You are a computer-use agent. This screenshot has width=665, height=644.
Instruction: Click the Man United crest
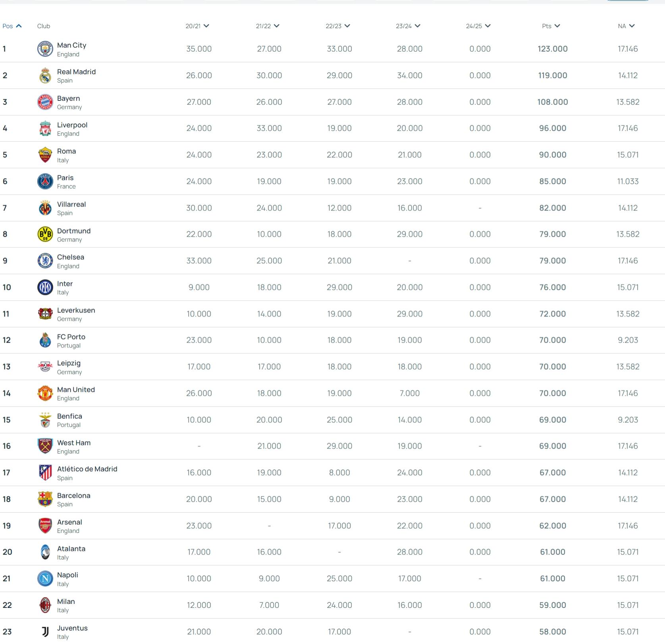pos(45,393)
